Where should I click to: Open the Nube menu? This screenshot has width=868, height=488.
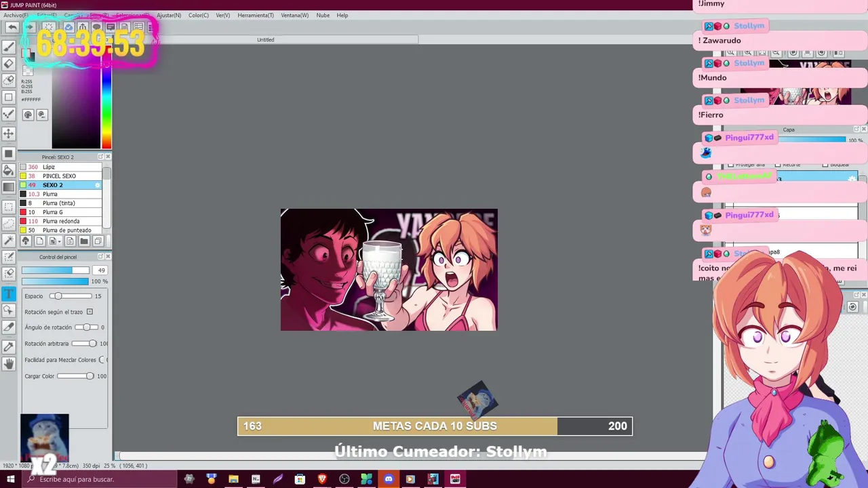[323, 15]
